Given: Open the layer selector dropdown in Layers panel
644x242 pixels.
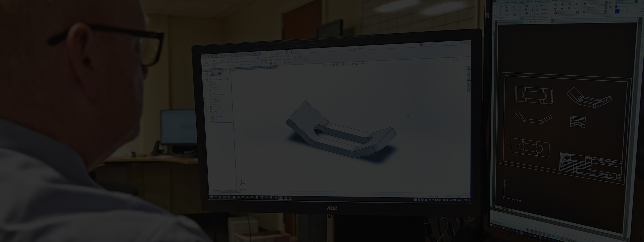Looking at the screenshot, I should coord(567,13).
